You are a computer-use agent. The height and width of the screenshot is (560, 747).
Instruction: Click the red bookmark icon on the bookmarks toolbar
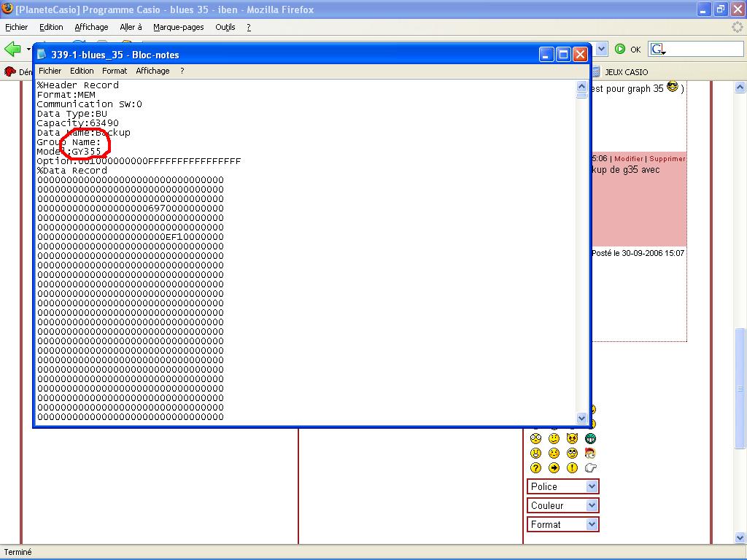click(x=9, y=71)
